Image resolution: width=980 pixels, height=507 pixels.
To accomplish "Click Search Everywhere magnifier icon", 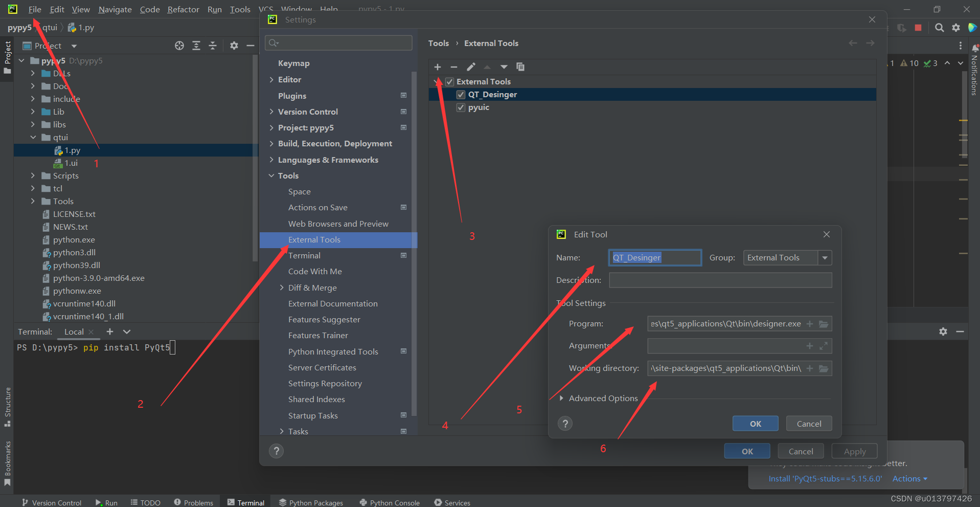I will coord(940,28).
